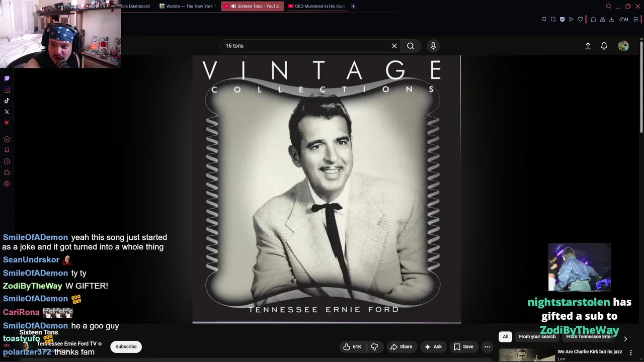This screenshot has width=644, height=362.
Task: Open the AI assistant button in toolbar
Action: pyautogui.click(x=623, y=19)
